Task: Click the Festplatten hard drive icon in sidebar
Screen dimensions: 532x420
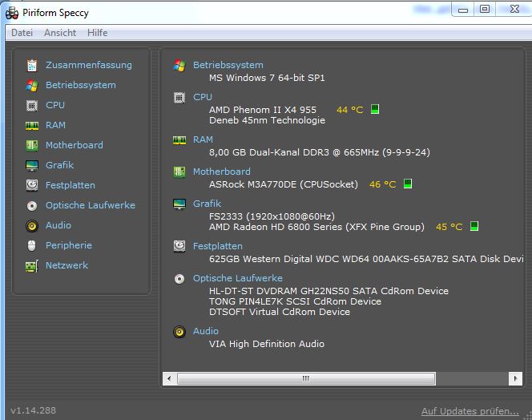Action: (32, 185)
